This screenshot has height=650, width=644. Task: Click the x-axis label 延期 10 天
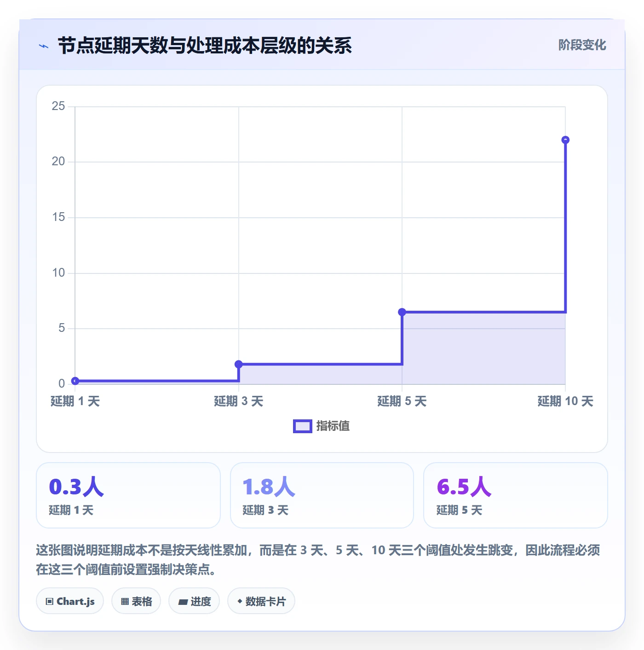(565, 401)
